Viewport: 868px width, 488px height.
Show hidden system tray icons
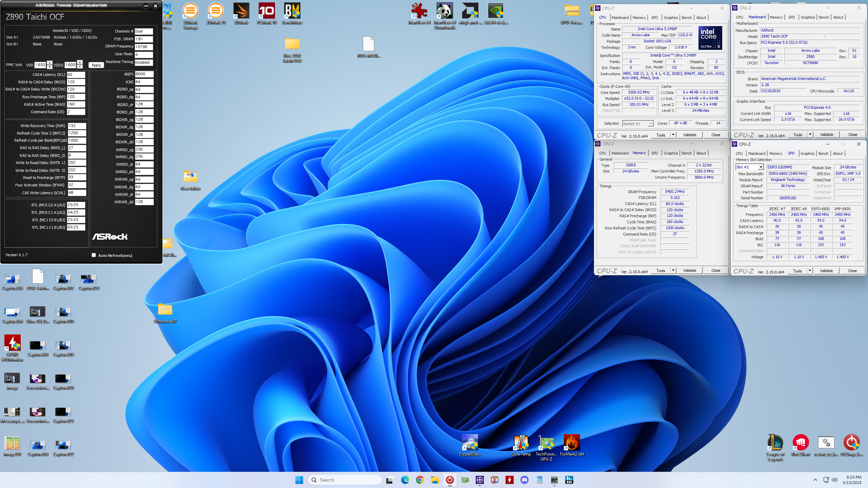pos(815,480)
